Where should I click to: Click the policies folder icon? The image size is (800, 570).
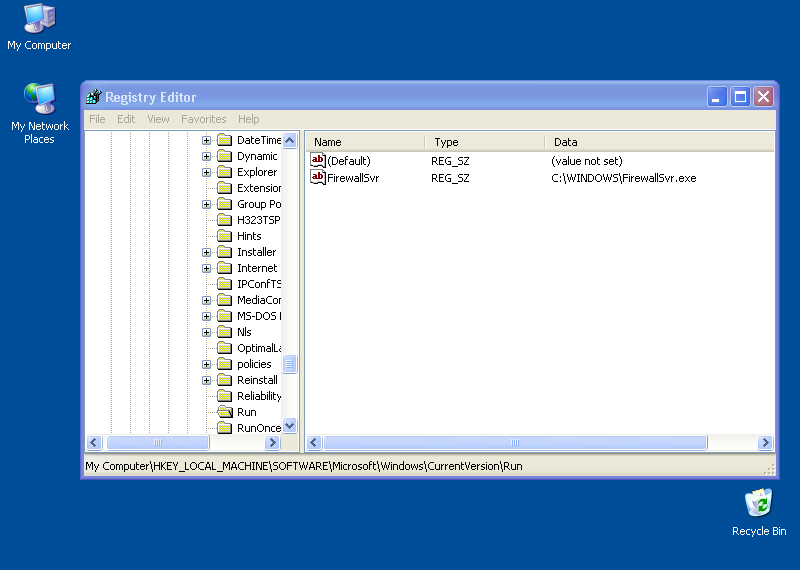tap(225, 364)
